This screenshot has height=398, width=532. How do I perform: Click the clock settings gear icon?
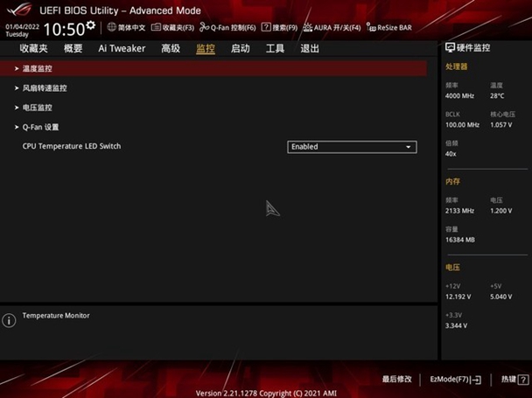(90, 24)
